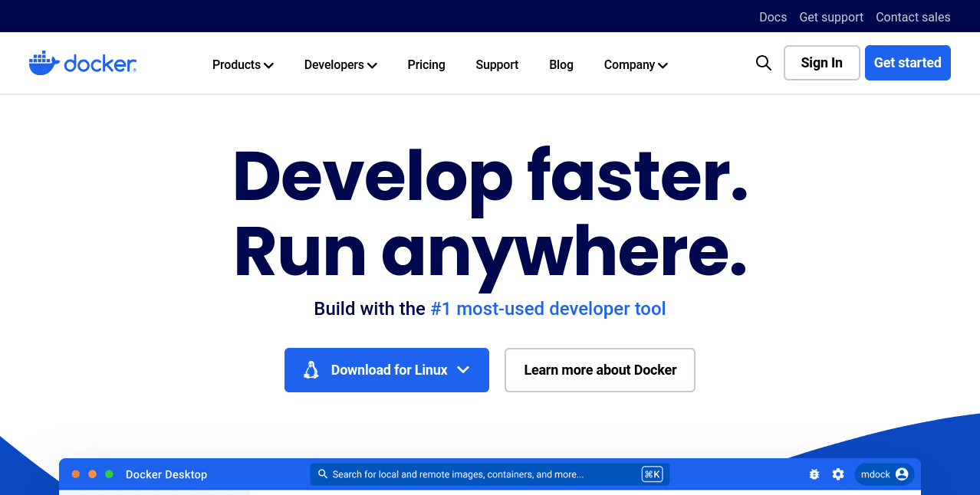Click Contact sales link
980x495 pixels.
913,17
